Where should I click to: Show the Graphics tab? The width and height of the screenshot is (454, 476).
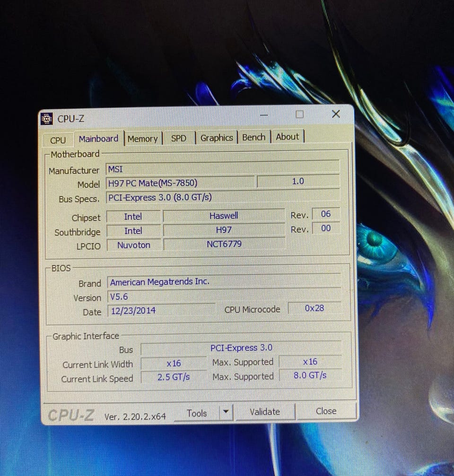217,138
